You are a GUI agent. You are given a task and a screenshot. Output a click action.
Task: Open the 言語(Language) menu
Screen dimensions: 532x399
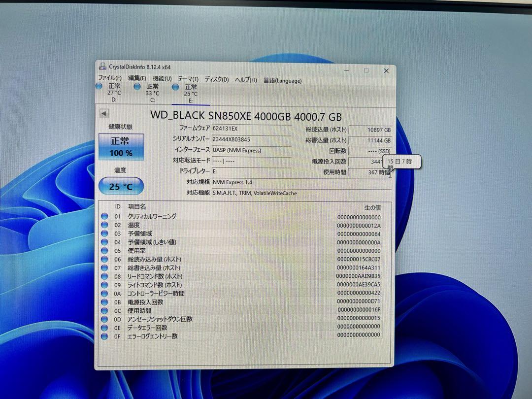(x=282, y=80)
